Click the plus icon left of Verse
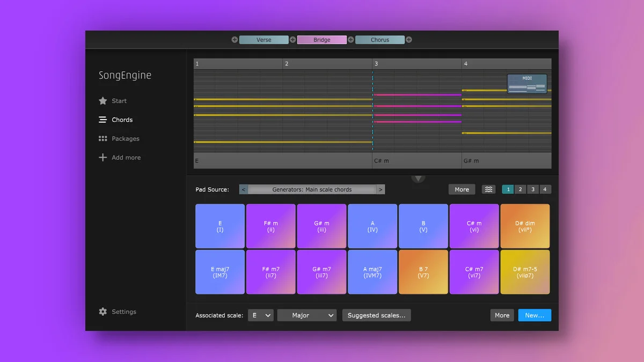This screenshot has height=362, width=644. pos(235,40)
